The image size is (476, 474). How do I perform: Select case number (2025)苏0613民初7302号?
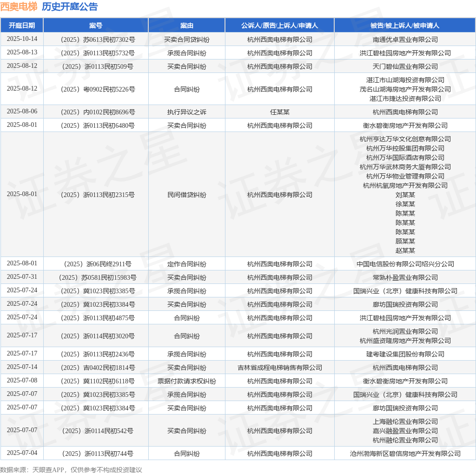point(98,40)
